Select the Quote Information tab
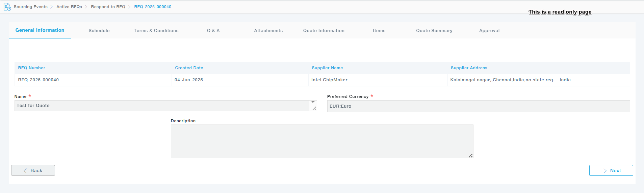 point(324,31)
